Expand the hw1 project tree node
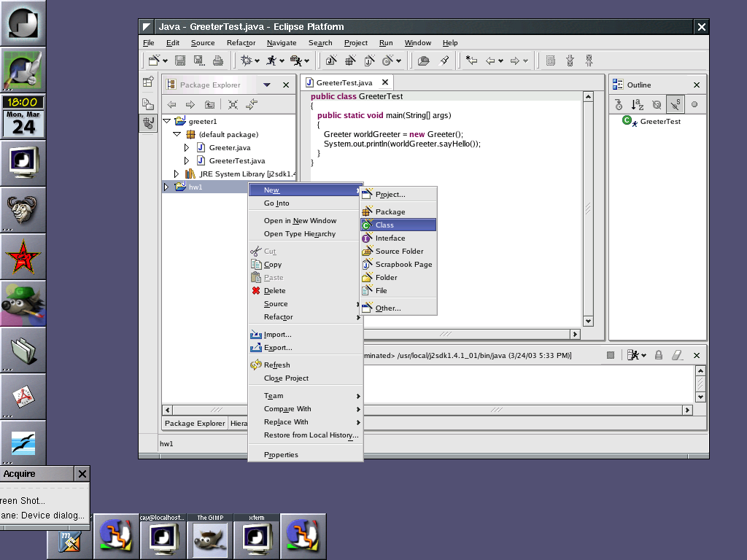747x560 pixels. tap(166, 187)
